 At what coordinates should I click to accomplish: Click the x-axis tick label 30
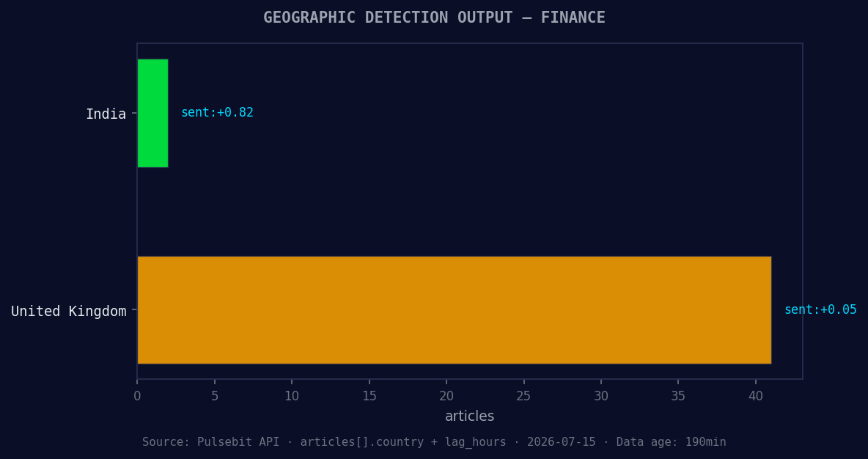click(601, 397)
